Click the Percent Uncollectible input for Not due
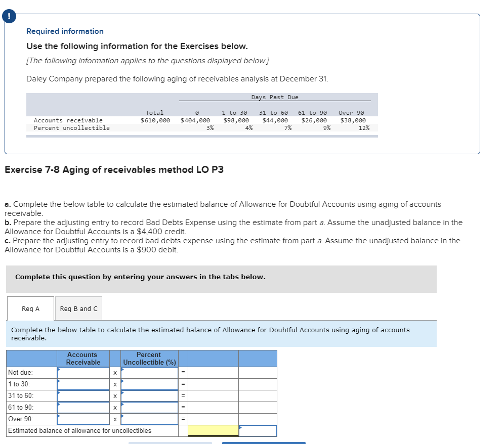This screenshot has width=504, height=444. (149, 372)
